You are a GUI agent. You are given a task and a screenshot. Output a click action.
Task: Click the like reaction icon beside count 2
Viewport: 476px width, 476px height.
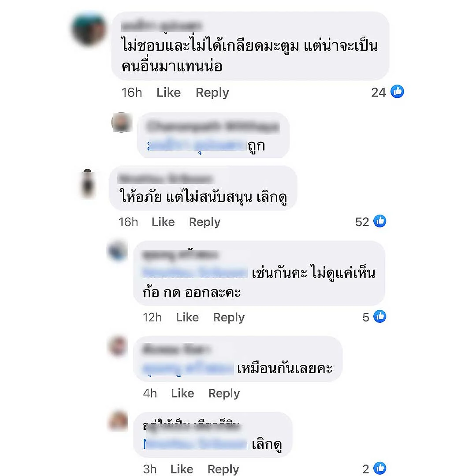[x=380, y=468]
